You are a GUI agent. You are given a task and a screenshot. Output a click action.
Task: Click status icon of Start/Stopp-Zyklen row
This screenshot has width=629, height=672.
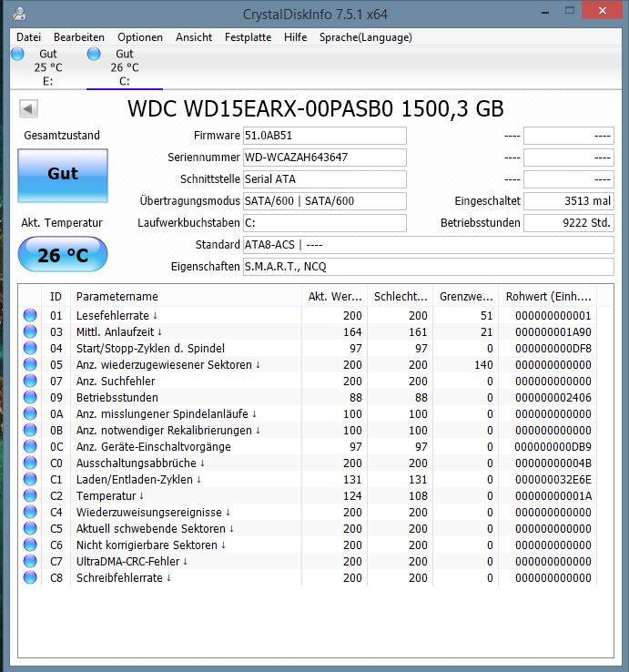click(x=30, y=348)
